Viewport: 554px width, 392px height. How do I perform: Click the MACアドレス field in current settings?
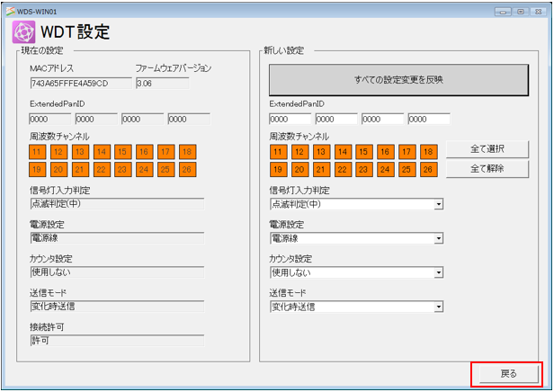click(x=81, y=84)
